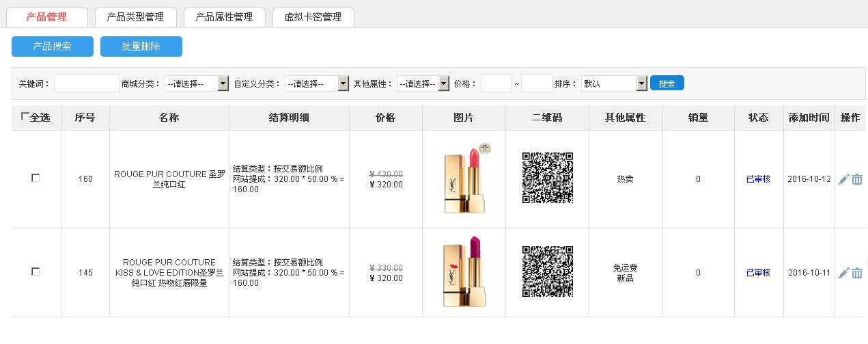Click the magenta lipstick image of product 145
868x344 pixels.
point(464,272)
